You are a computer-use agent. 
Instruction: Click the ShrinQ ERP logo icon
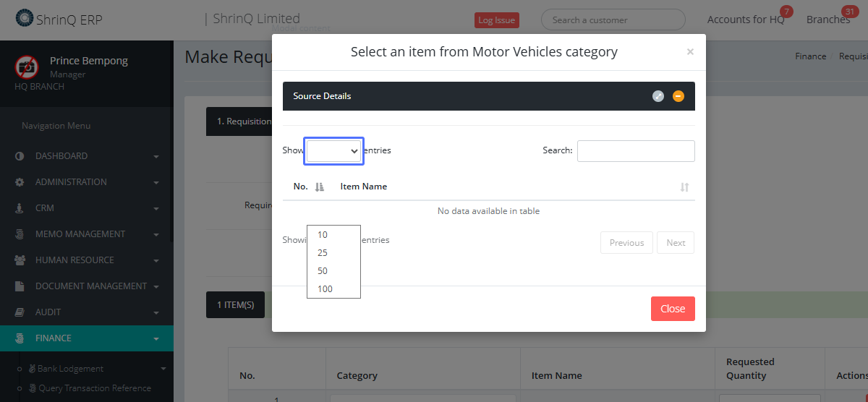click(x=24, y=18)
